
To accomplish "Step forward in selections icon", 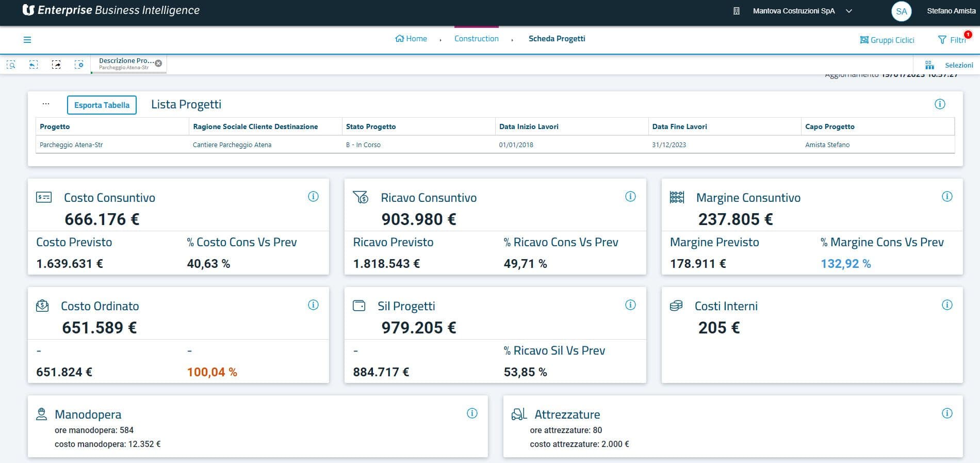I will (56, 65).
